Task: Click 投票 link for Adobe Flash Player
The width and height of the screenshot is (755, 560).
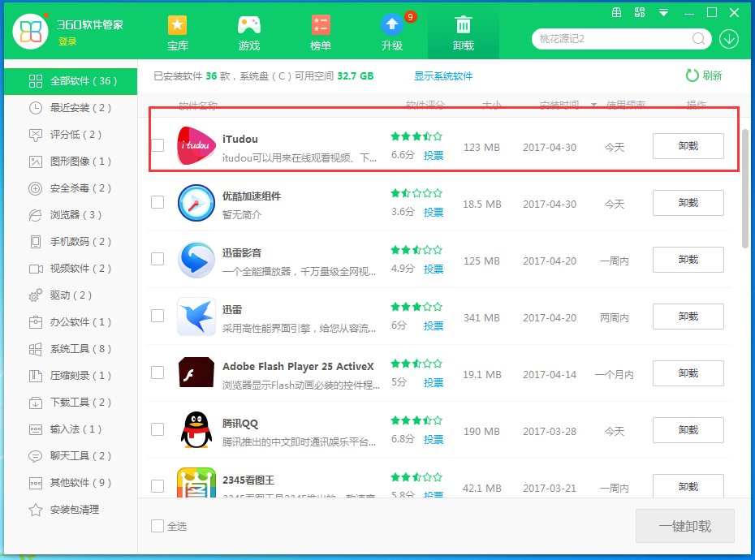Action: pos(434,383)
